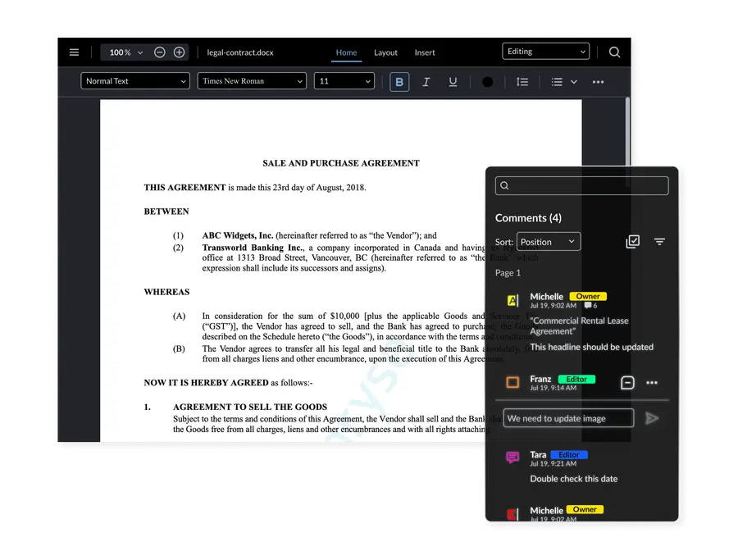Open the comments filter icon
This screenshot has width=738, height=560.
coord(659,241)
